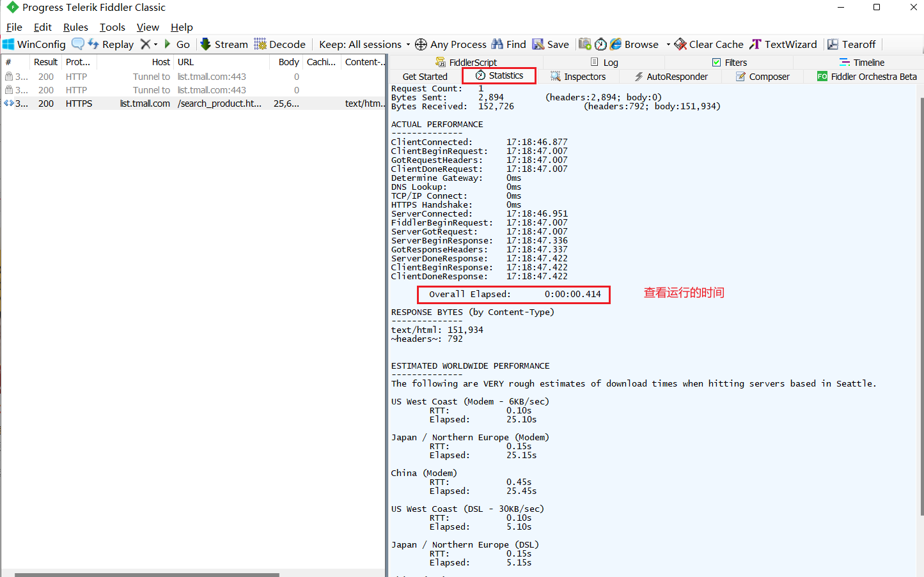Open the Keep: All sessions dropdown
Image resolution: width=924 pixels, height=577 pixels.
click(x=360, y=44)
